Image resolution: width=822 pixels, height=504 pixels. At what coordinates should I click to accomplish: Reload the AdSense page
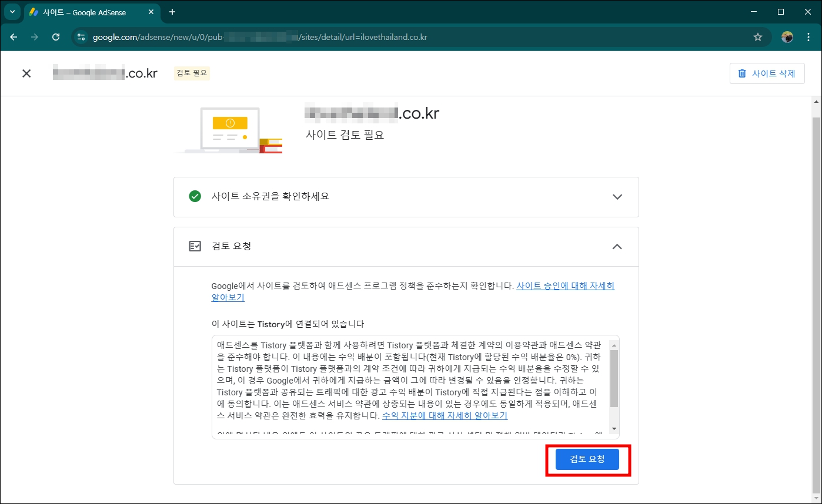click(56, 36)
